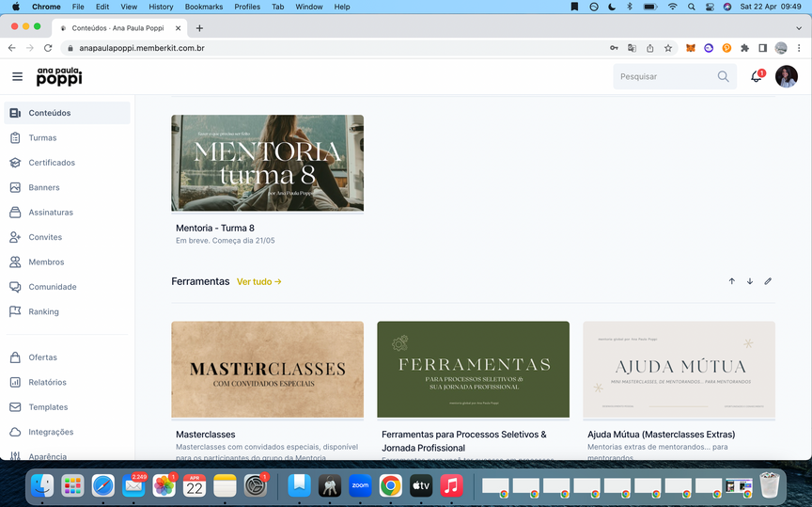This screenshot has width=812, height=507.
Task: Launch Zoom from the dock
Action: pos(360,485)
